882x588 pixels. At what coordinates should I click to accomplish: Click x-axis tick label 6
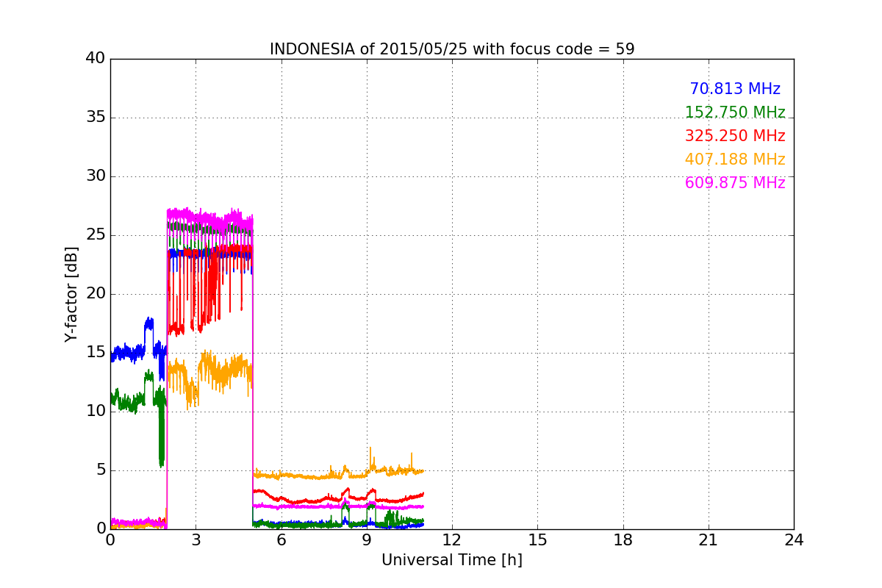click(x=281, y=540)
